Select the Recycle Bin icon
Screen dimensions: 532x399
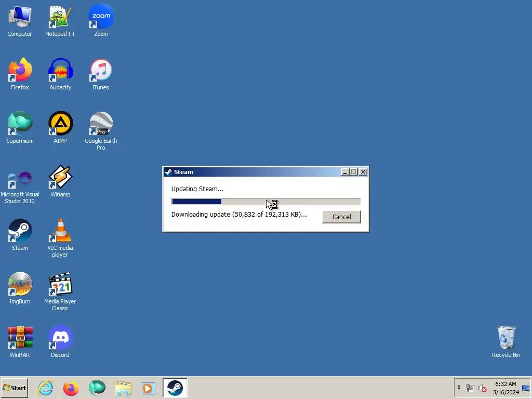click(506, 342)
